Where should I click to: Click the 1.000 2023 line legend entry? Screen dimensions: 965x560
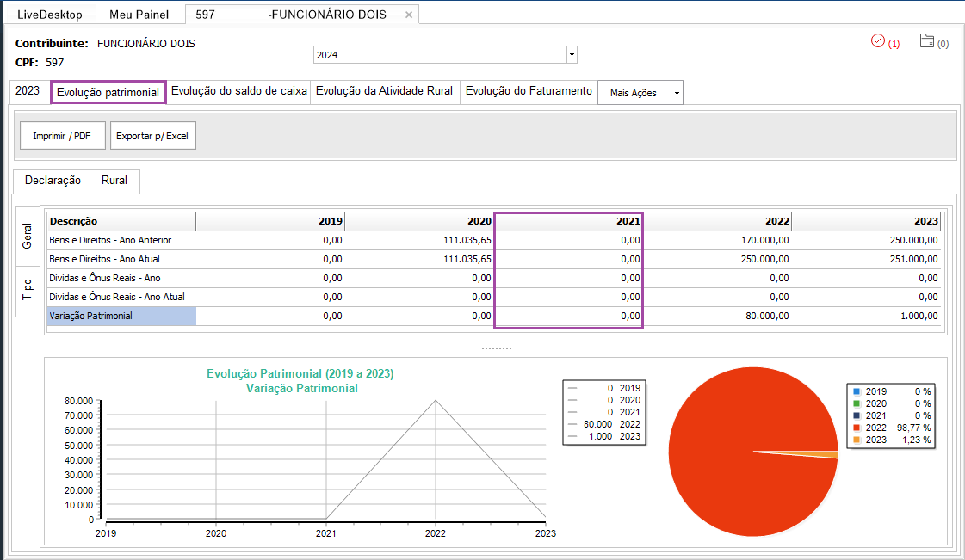click(x=603, y=436)
